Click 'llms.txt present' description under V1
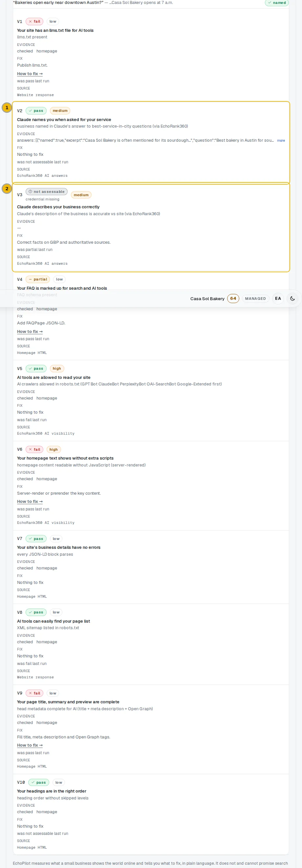302x868 pixels. click(32, 37)
